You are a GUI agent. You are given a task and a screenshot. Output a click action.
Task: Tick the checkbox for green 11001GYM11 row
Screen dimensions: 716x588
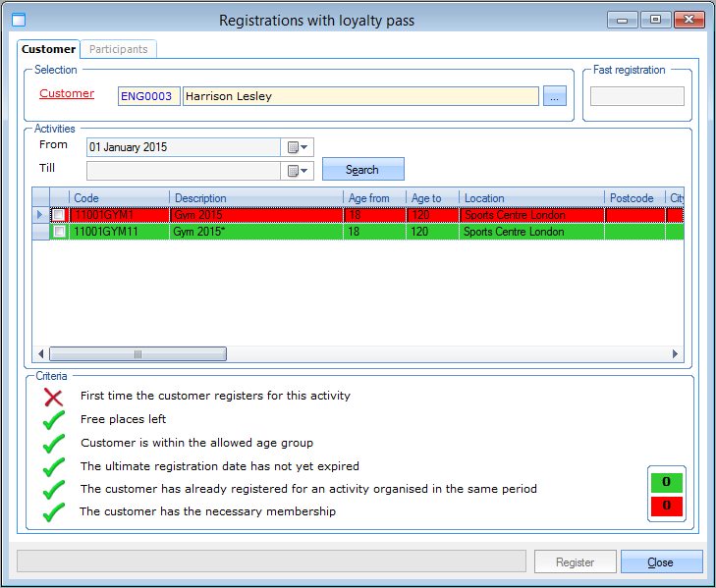pos(59,232)
